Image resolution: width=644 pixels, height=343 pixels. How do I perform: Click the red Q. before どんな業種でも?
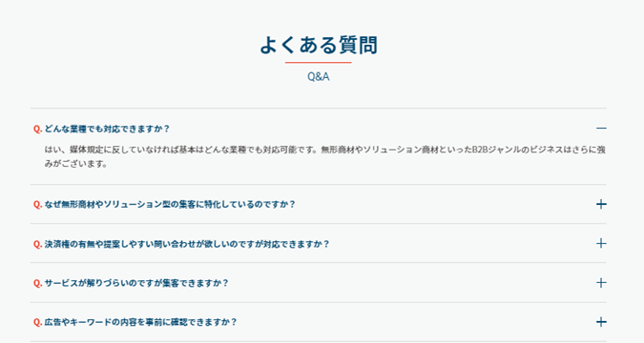pyautogui.click(x=37, y=129)
